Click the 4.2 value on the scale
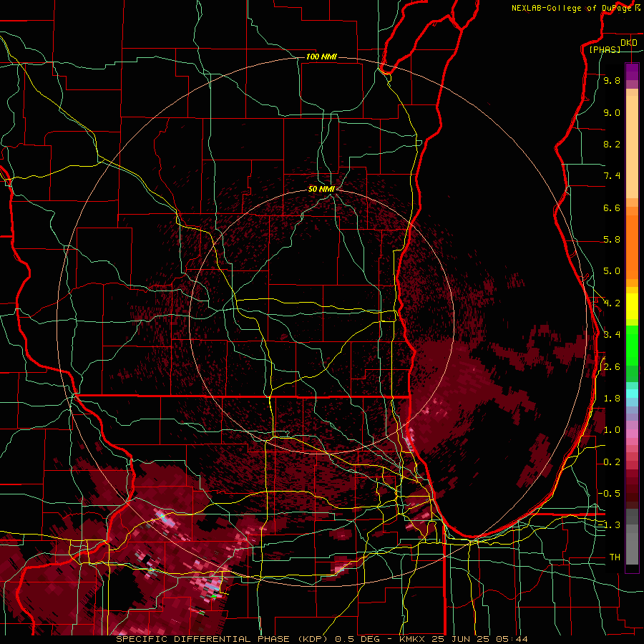644x644 pixels. 612,303
